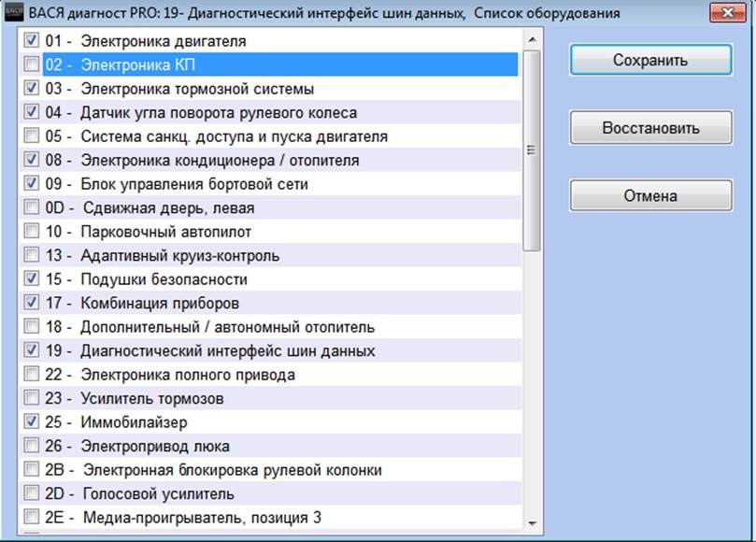
Task: Tick 22 - Электроника полного привода checkbox
Action: pyautogui.click(x=32, y=374)
